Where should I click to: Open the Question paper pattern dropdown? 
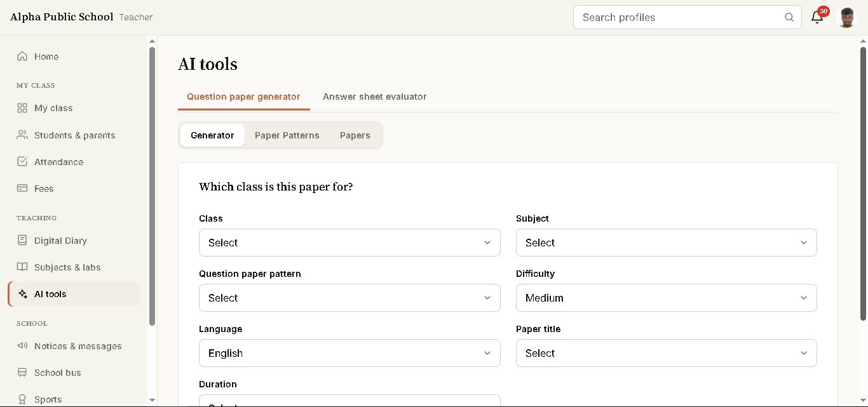point(349,298)
